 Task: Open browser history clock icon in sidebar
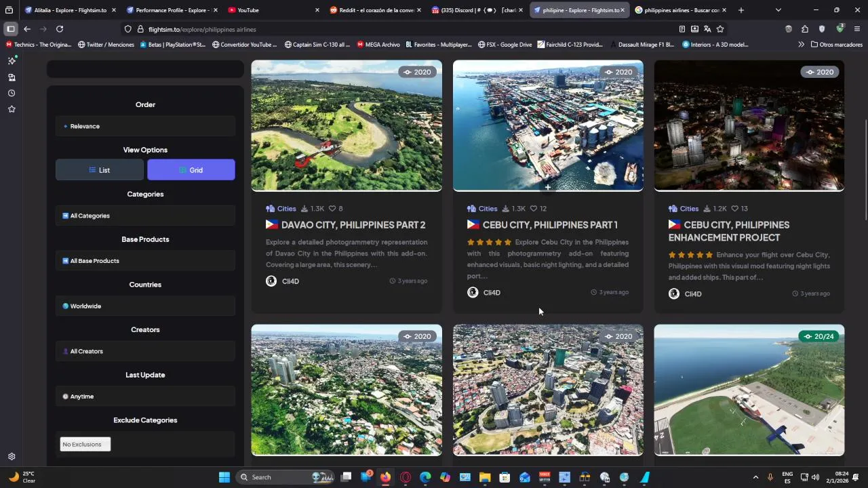tap(12, 93)
